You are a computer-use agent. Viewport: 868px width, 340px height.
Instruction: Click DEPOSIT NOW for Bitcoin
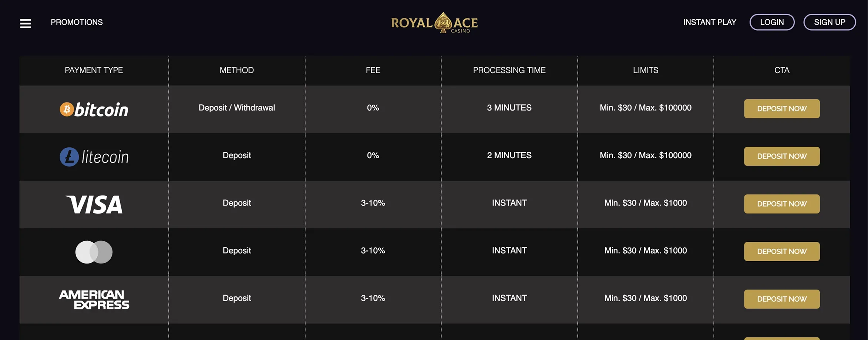tap(781, 108)
